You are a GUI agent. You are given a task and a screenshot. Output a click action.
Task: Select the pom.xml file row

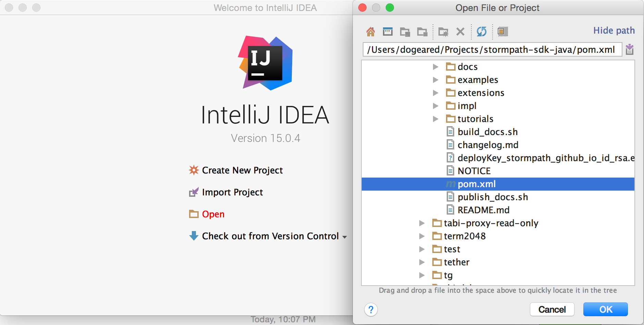[x=498, y=184]
